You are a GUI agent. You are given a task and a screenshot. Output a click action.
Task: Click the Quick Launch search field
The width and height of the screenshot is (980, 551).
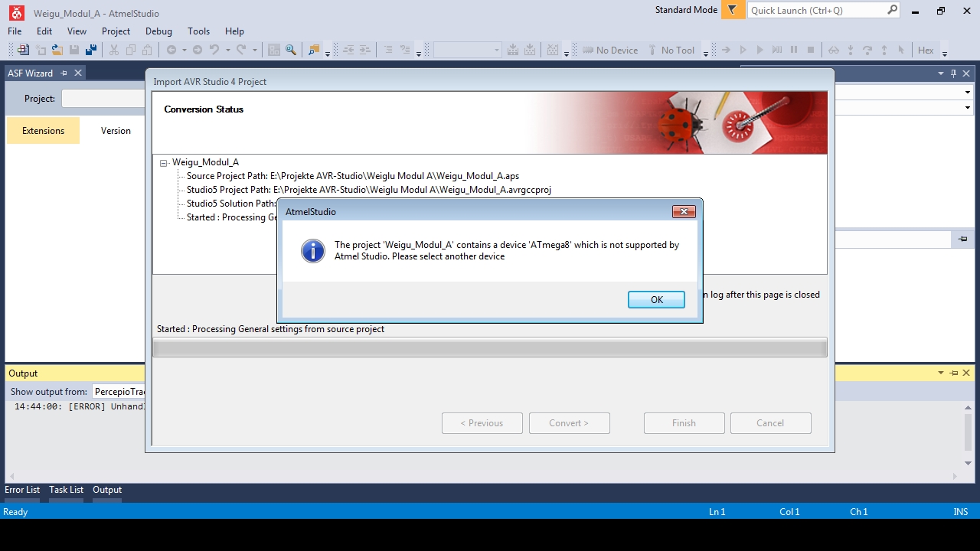click(823, 10)
